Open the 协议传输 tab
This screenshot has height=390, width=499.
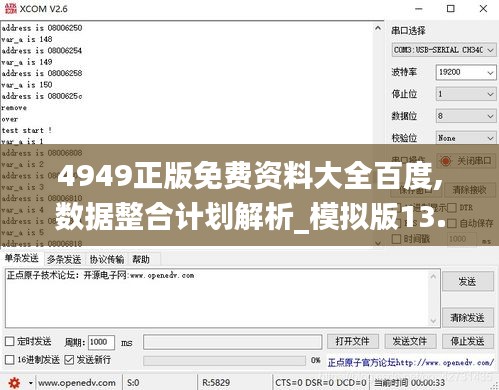107,259
